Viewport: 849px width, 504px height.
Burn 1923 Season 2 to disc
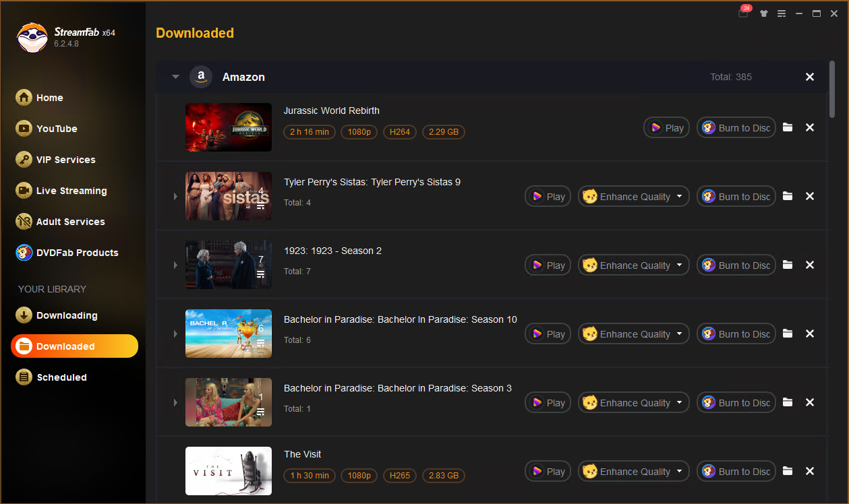pos(736,265)
